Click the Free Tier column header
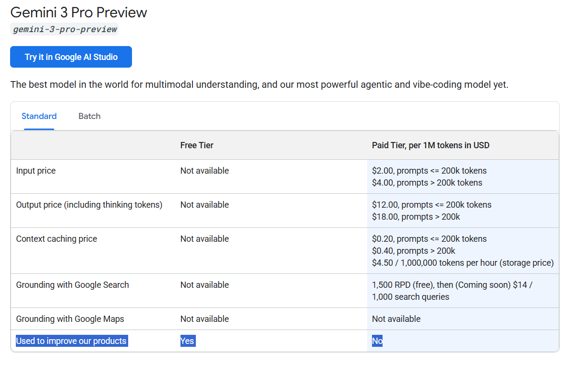Screen dimensions: 588x366 pos(197,145)
